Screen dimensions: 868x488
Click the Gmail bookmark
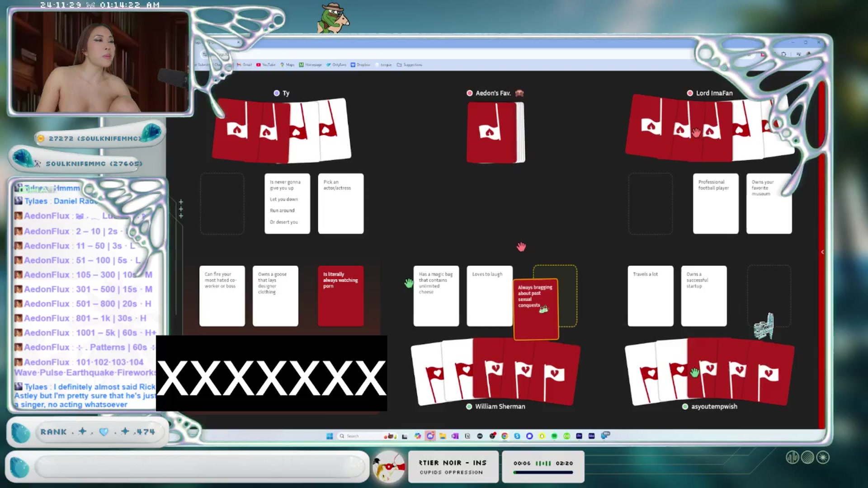[x=244, y=65]
